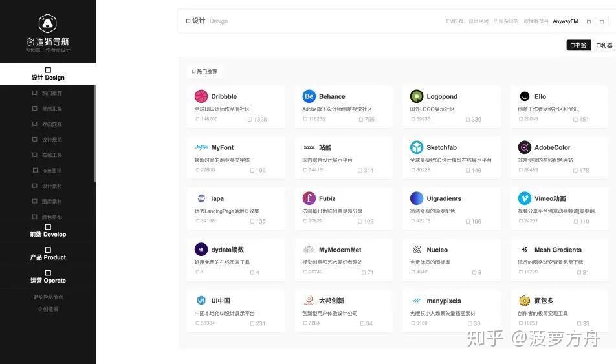
Task: Go to 灵感采集 in the sidebar
Action: tap(47, 109)
